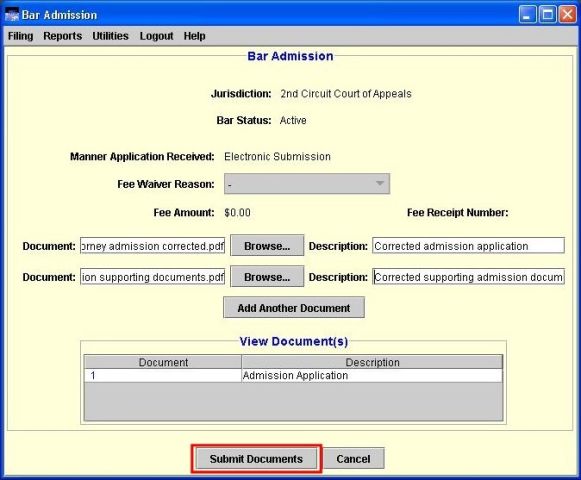The image size is (581, 480).
Task: Open the Reports menu
Action: pos(63,36)
